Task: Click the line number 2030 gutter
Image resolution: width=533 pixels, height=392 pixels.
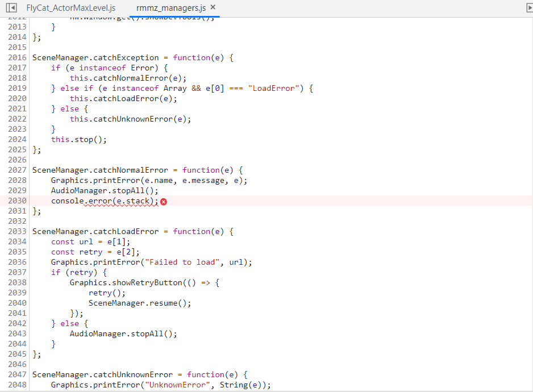Action: [17, 201]
